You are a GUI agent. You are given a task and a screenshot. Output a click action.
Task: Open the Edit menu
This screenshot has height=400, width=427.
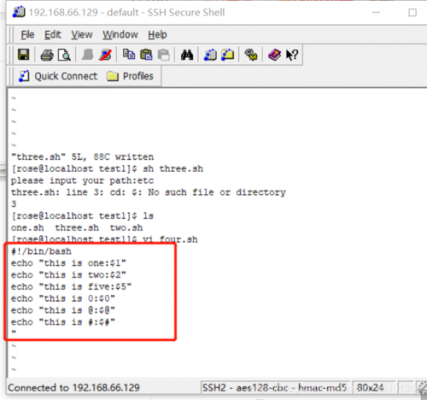tap(53, 34)
